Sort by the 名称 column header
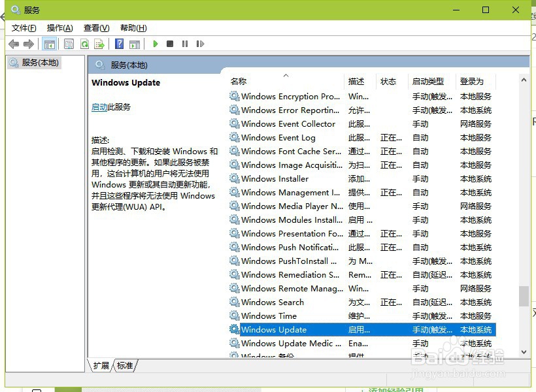This screenshot has width=536, height=392. tap(286, 81)
